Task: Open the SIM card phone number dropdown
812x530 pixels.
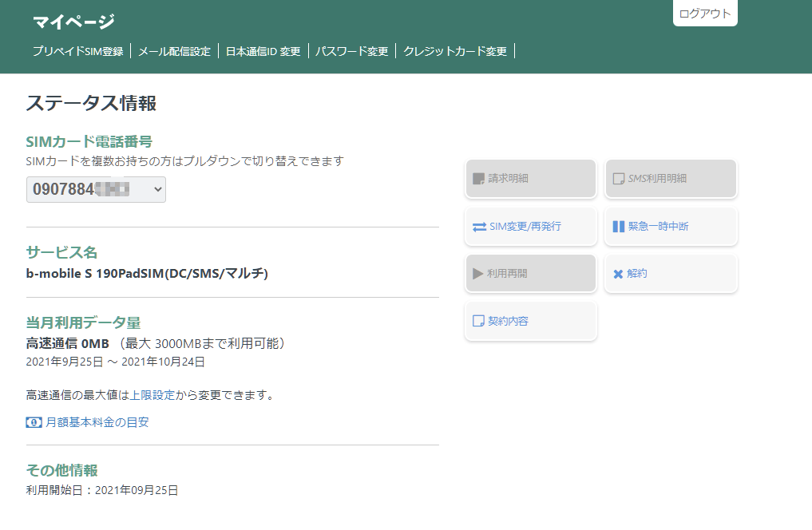Action: point(96,189)
